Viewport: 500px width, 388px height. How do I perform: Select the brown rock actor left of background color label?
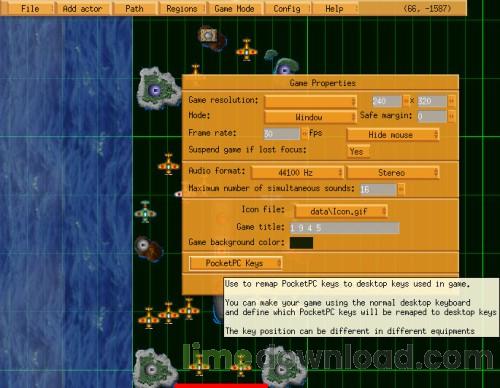[x=149, y=248]
